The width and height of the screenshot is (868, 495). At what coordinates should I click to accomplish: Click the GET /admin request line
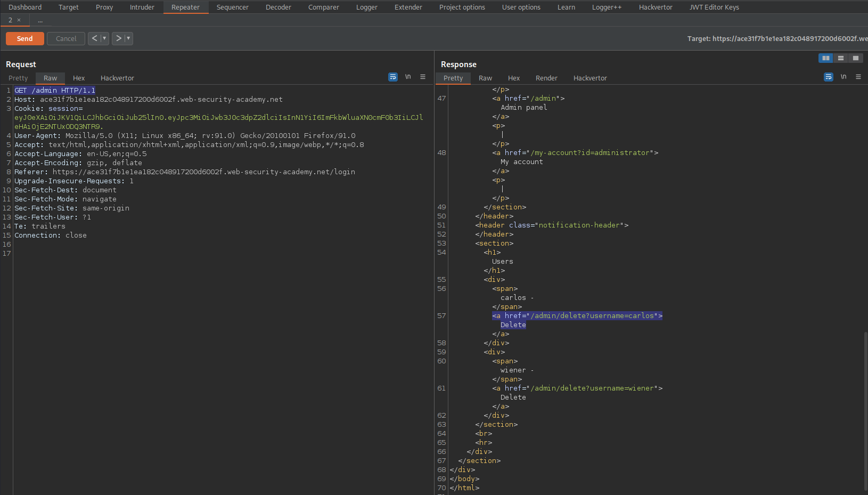point(55,90)
